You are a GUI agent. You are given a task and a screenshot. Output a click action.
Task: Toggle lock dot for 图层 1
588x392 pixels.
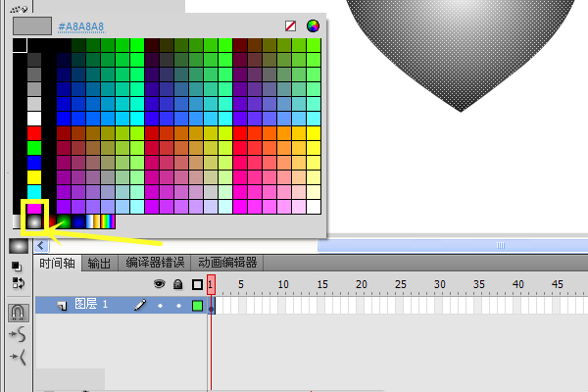coord(178,306)
